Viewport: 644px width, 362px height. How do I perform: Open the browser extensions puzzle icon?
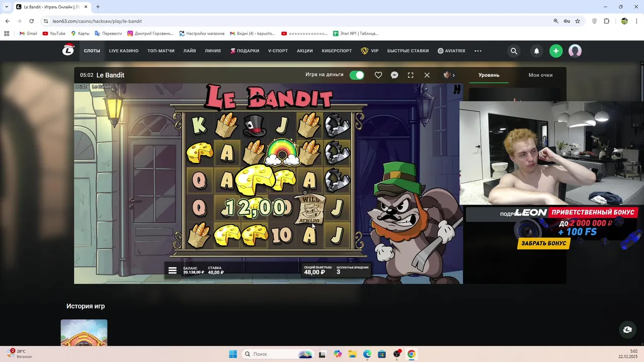pyautogui.click(x=606, y=21)
